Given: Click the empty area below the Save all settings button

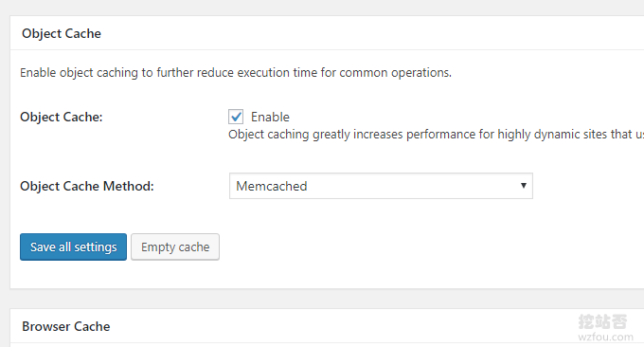Looking at the screenshot, I should [x=73, y=274].
